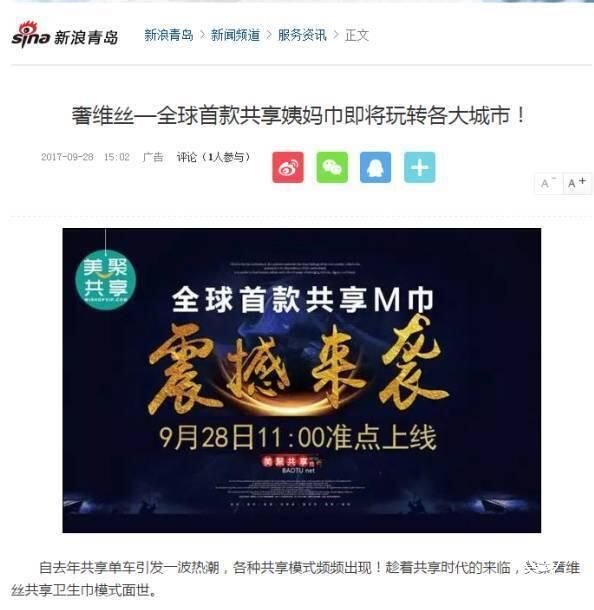Click the Sina logo
The image size is (594, 610).
[x=31, y=36]
